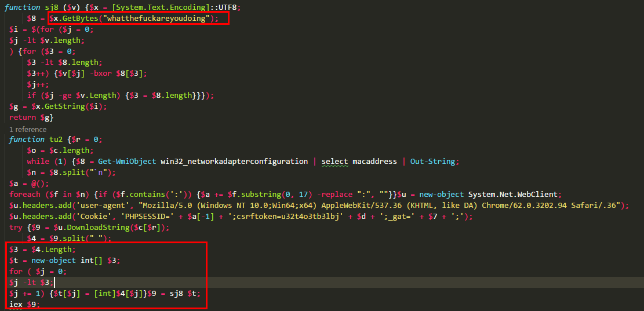This screenshot has width=644, height=311.
Task: Place cursor on the line '$j -lt $3;'
Action: pos(32,283)
